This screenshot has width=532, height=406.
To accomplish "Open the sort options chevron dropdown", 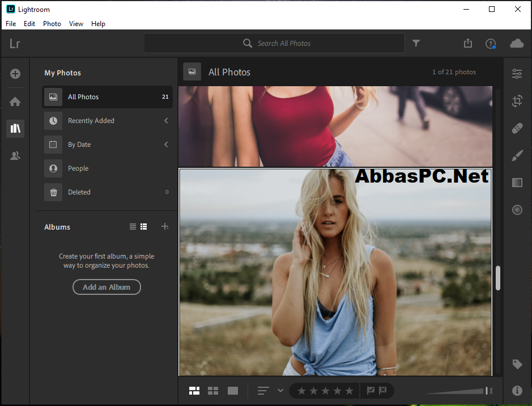I will 280,391.
